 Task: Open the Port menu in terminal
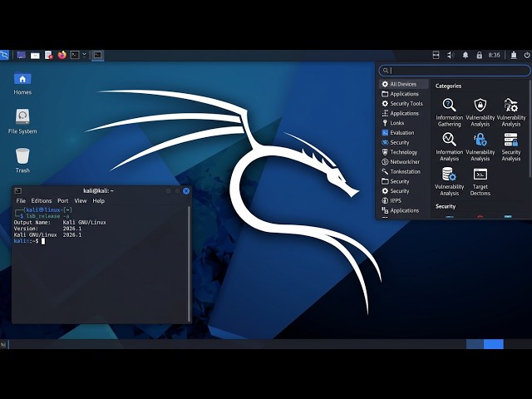click(x=63, y=201)
